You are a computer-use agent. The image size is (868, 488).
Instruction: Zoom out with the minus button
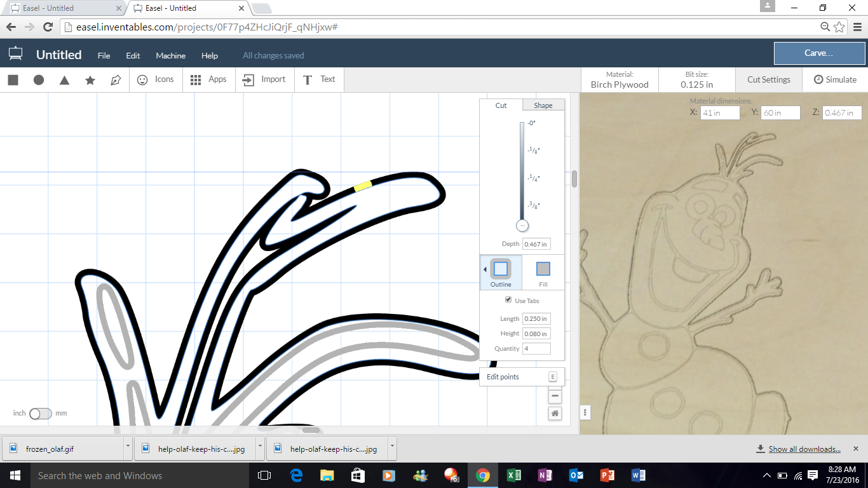click(x=555, y=396)
